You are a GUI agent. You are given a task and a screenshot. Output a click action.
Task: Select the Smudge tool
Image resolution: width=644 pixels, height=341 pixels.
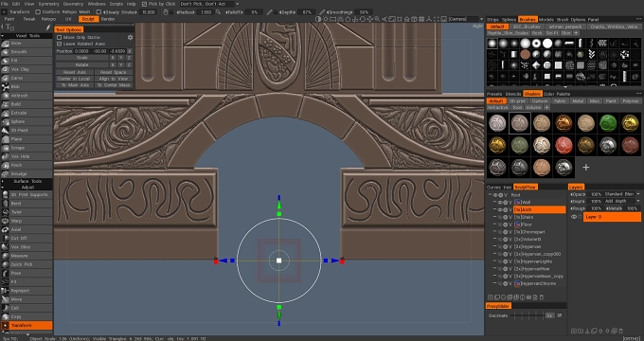[x=27, y=173]
